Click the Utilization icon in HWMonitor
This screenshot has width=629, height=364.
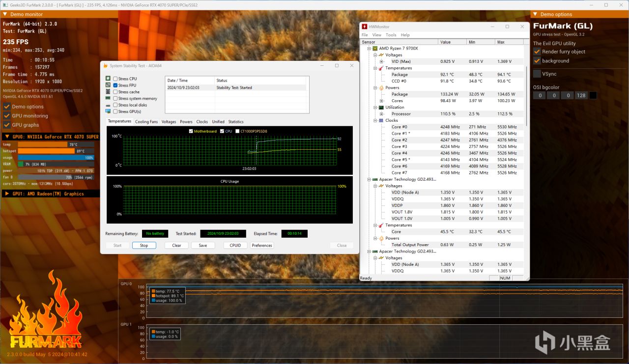(x=381, y=108)
